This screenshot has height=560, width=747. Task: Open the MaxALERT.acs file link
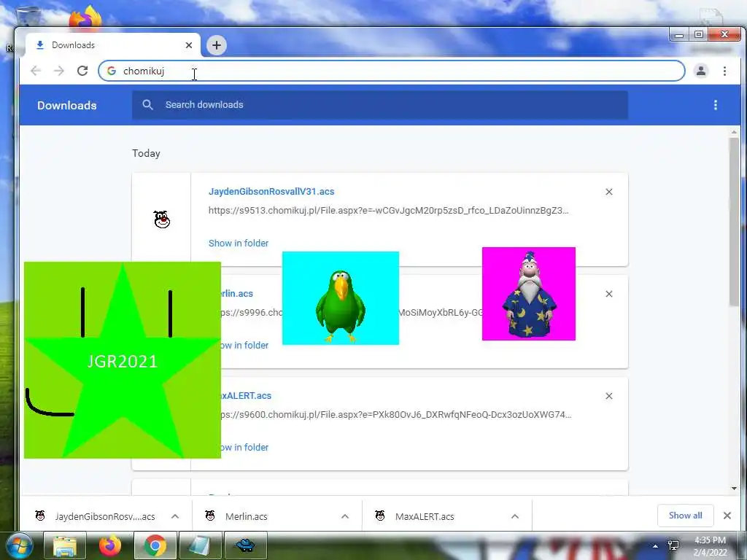coord(247,396)
